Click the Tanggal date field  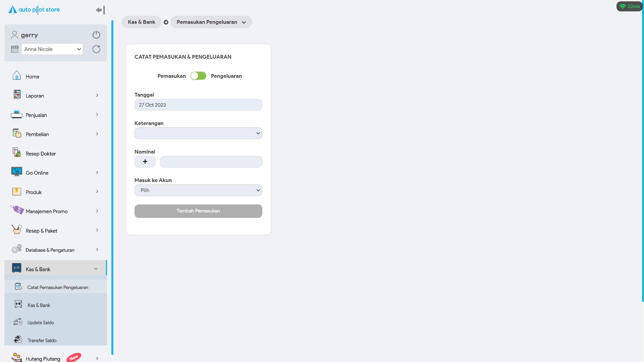198,105
